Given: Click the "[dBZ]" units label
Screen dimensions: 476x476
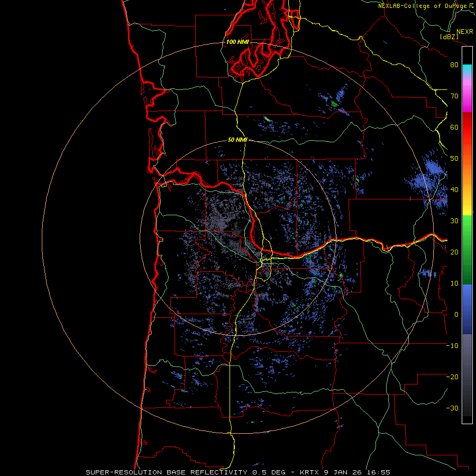Looking at the screenshot, I should click(449, 36).
